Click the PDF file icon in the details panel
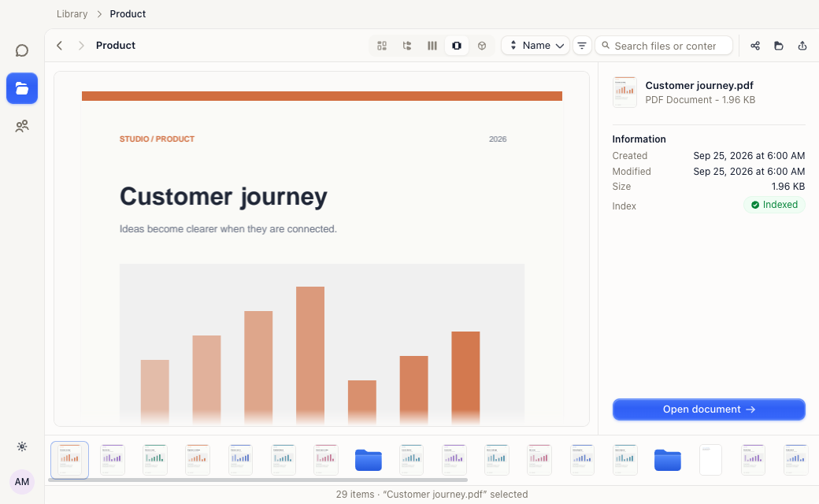The width and height of the screenshot is (819, 504). tap(624, 92)
